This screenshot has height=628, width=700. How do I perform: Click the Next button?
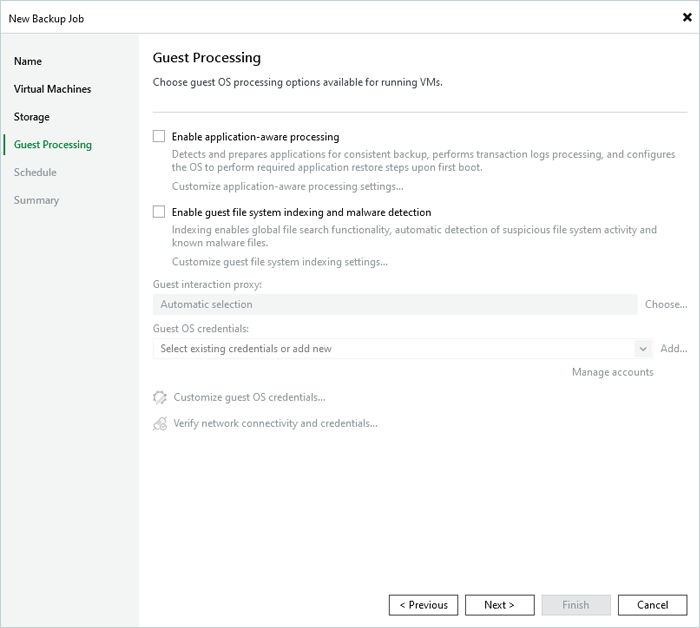[x=499, y=605]
